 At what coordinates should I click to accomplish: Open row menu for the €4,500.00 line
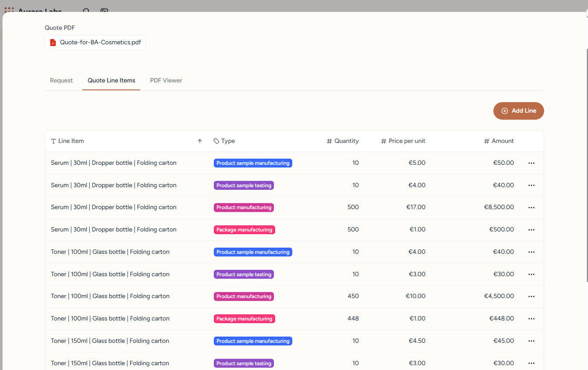pyautogui.click(x=531, y=296)
